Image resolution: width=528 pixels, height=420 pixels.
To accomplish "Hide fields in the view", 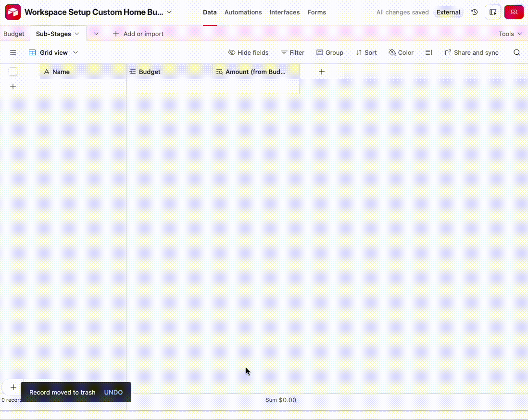I will click(248, 52).
